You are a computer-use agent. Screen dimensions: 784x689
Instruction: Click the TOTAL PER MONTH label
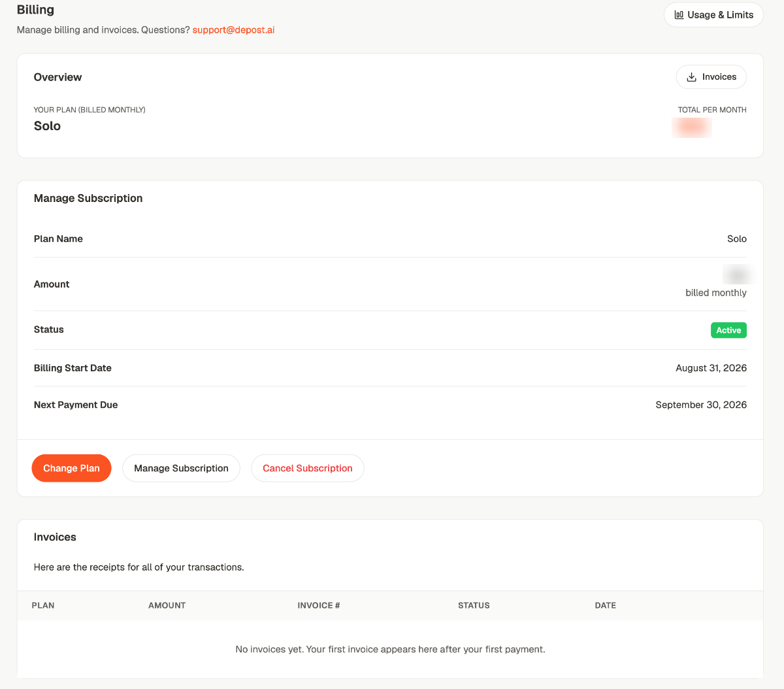coord(712,110)
